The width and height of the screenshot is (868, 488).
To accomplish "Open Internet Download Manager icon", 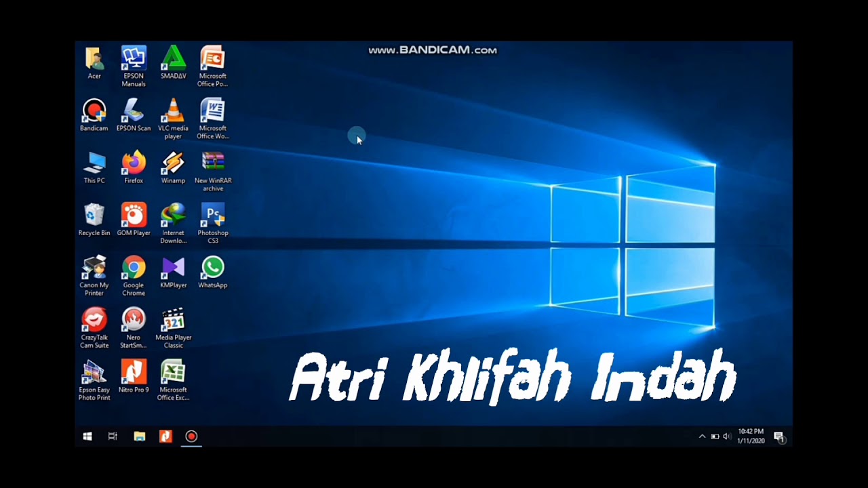I will 173,224.
